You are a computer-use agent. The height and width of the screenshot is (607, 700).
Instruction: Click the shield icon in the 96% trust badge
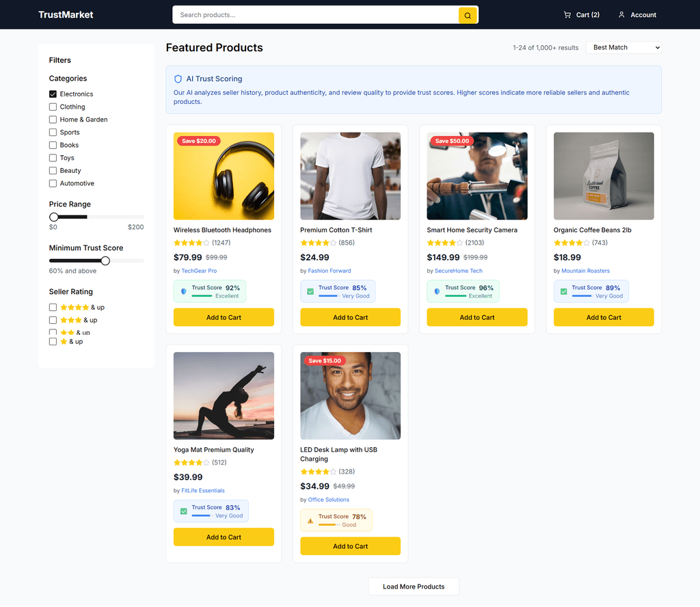tap(437, 291)
